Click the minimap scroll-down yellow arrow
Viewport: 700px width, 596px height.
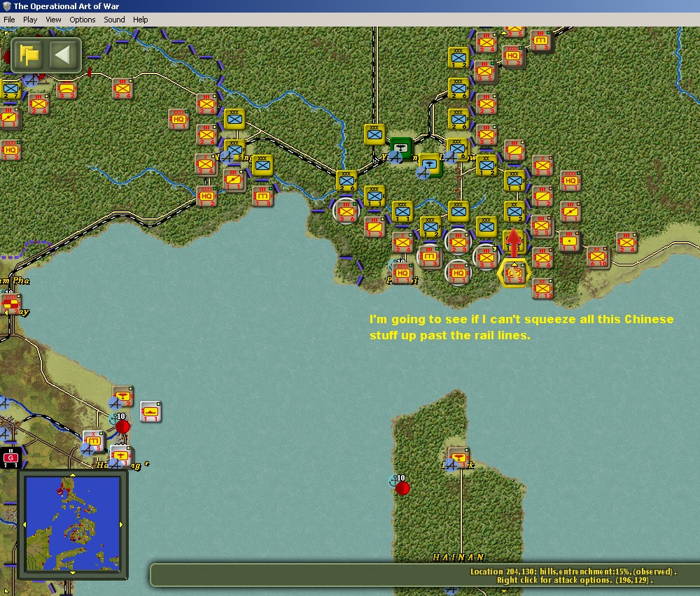pyautogui.click(x=73, y=573)
